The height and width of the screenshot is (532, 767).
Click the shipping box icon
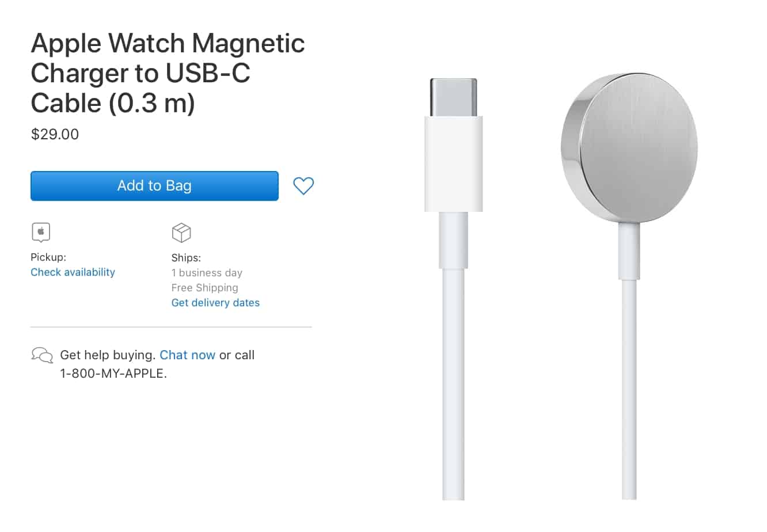pos(181,233)
